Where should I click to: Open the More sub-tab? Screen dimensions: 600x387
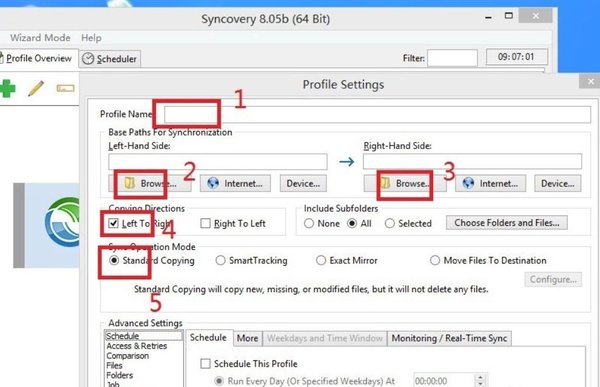[x=248, y=338]
